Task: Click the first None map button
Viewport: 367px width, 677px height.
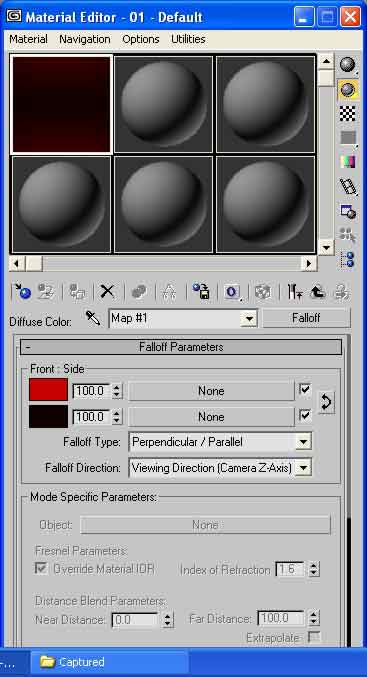Action: click(211, 391)
